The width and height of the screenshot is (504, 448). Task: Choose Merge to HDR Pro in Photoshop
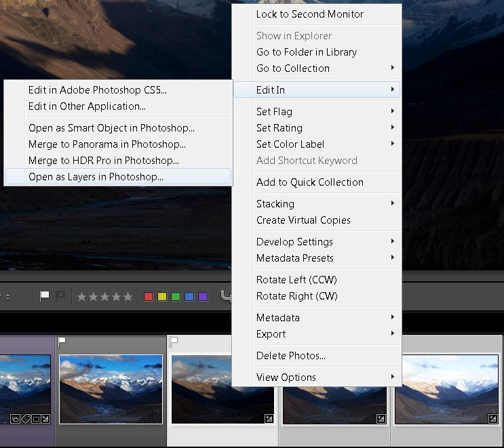click(x=104, y=161)
